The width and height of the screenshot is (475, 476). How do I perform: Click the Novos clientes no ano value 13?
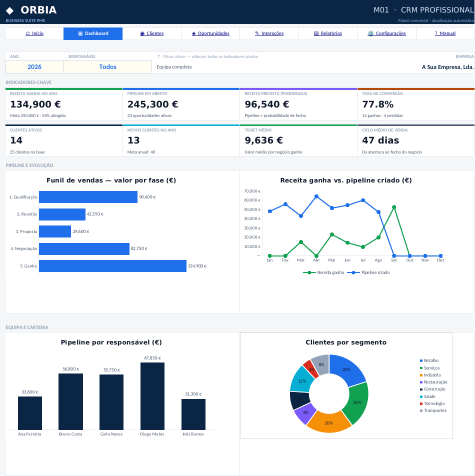[x=133, y=140]
